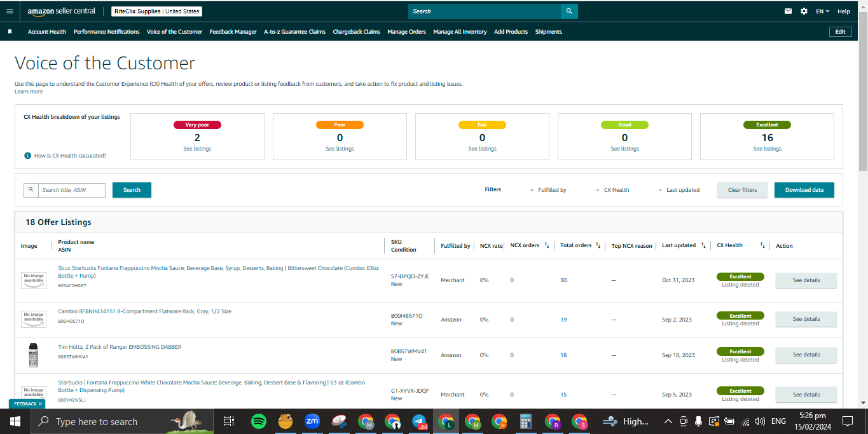Open Feedback Manager menu item
868x434 pixels.
pyautogui.click(x=233, y=32)
